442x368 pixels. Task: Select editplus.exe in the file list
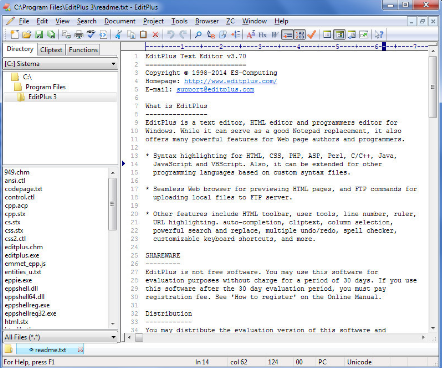[x=22, y=255]
